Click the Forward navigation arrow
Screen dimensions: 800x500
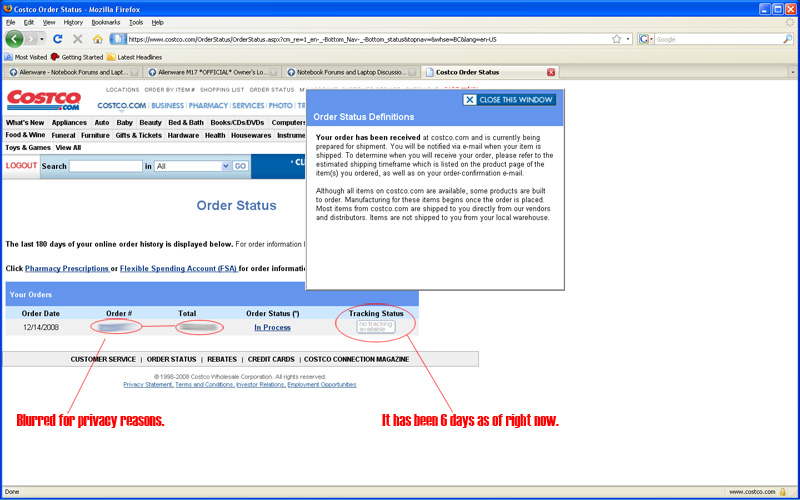31,39
